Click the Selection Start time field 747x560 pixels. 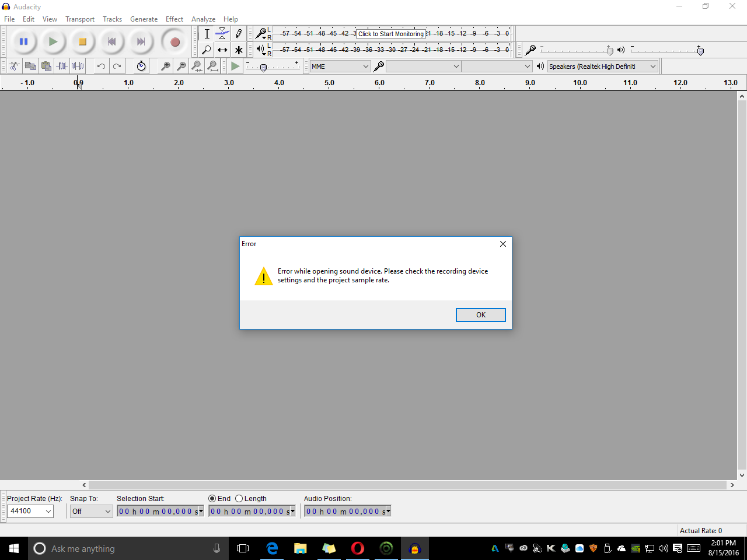coord(160,512)
